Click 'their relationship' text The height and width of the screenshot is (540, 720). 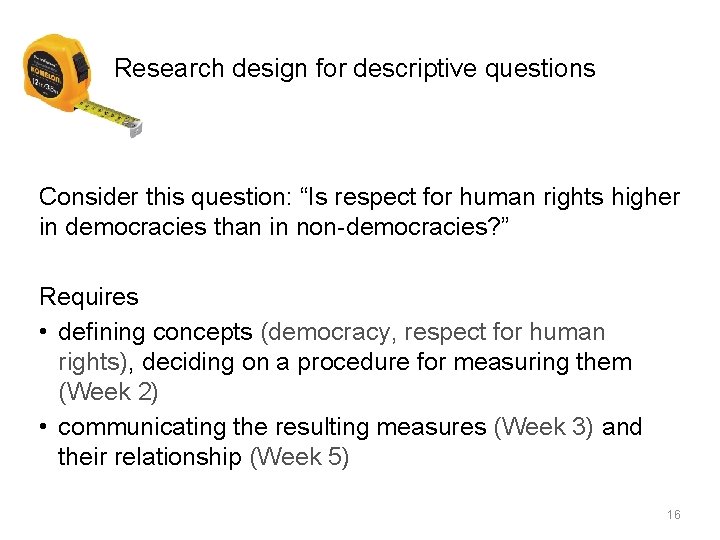(150, 456)
